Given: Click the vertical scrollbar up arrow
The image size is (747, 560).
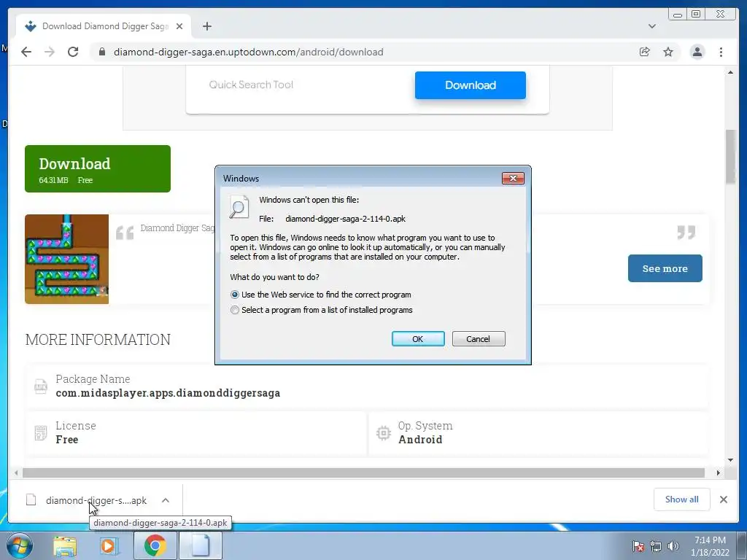Looking at the screenshot, I should (730, 72).
